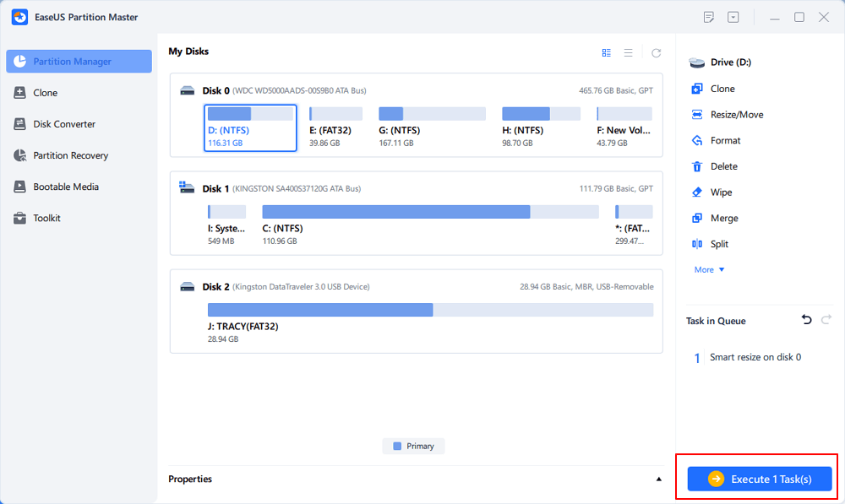Select the Resize/Move tool icon
Image resolution: width=845 pixels, height=504 pixels.
click(x=697, y=115)
